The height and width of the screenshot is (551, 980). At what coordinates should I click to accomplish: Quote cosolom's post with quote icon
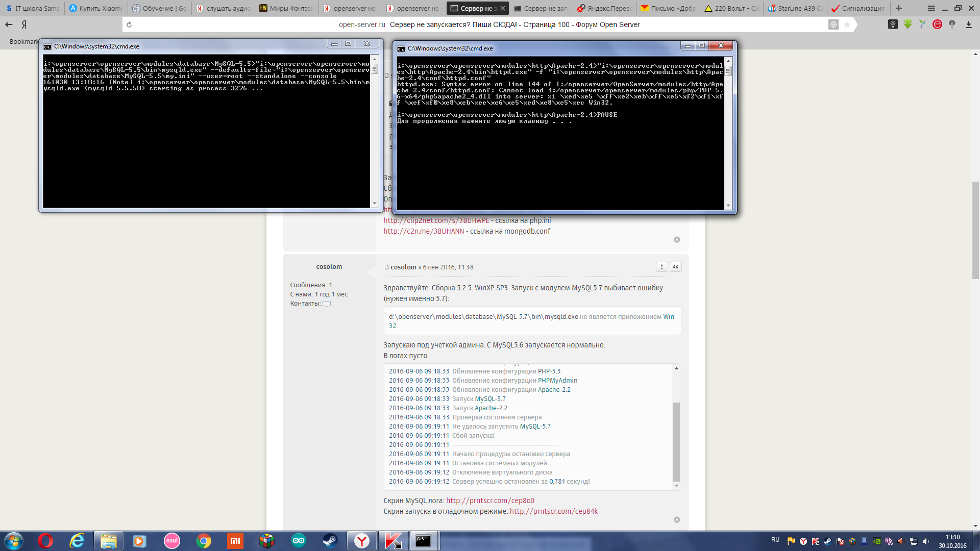pos(675,267)
